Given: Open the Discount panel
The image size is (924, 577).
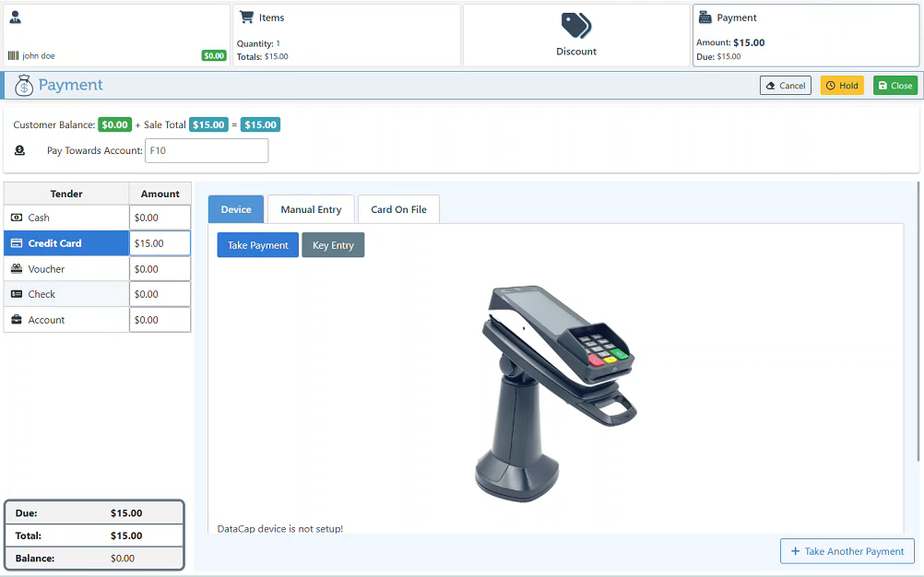Looking at the screenshot, I should [576, 35].
